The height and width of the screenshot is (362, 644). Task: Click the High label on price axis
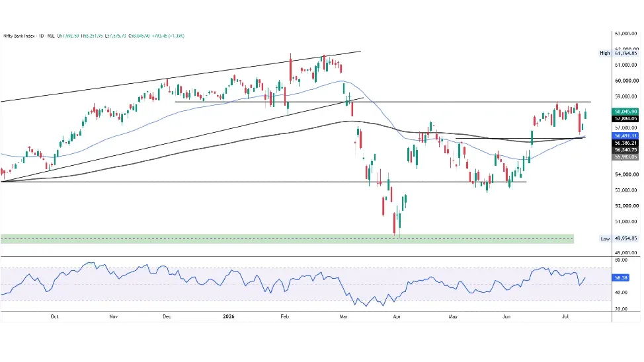(604, 53)
